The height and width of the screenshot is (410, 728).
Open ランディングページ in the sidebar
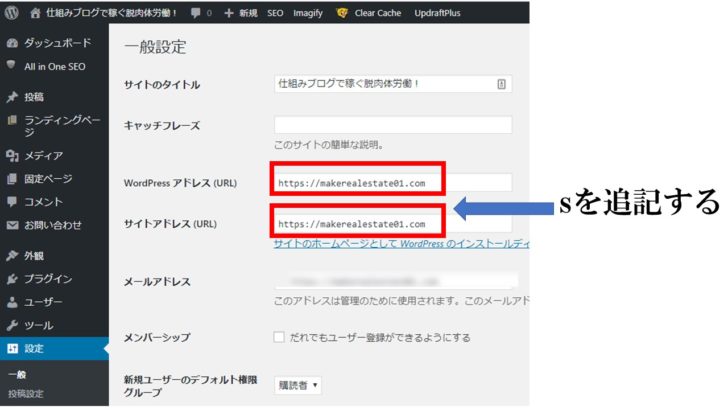62,126
